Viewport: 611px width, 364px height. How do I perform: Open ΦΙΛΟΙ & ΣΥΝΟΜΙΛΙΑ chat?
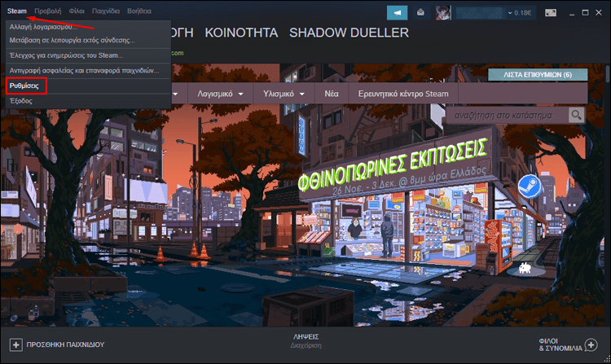[x=560, y=344]
